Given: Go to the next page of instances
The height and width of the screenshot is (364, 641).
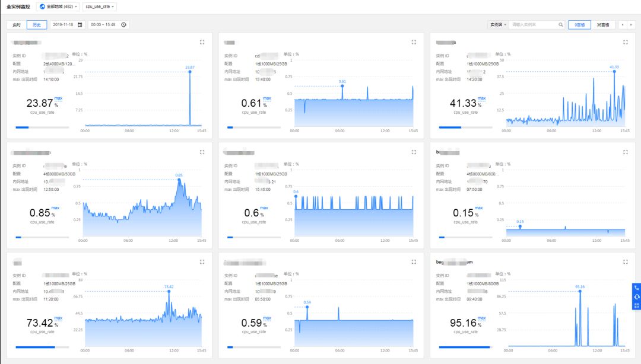Looking at the screenshot, I should pos(631,24).
